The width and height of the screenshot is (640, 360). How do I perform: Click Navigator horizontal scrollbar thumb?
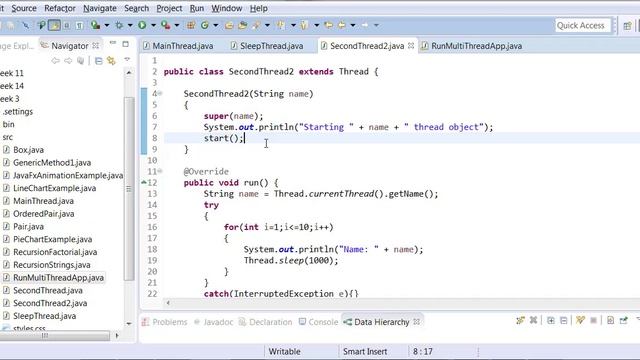[55, 336]
